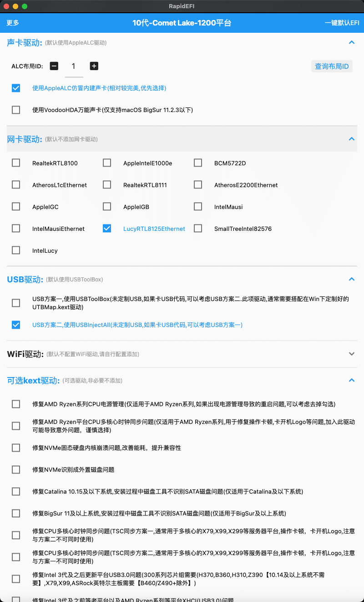
Task: Click the 查询布局ID button
Action: pyautogui.click(x=332, y=66)
